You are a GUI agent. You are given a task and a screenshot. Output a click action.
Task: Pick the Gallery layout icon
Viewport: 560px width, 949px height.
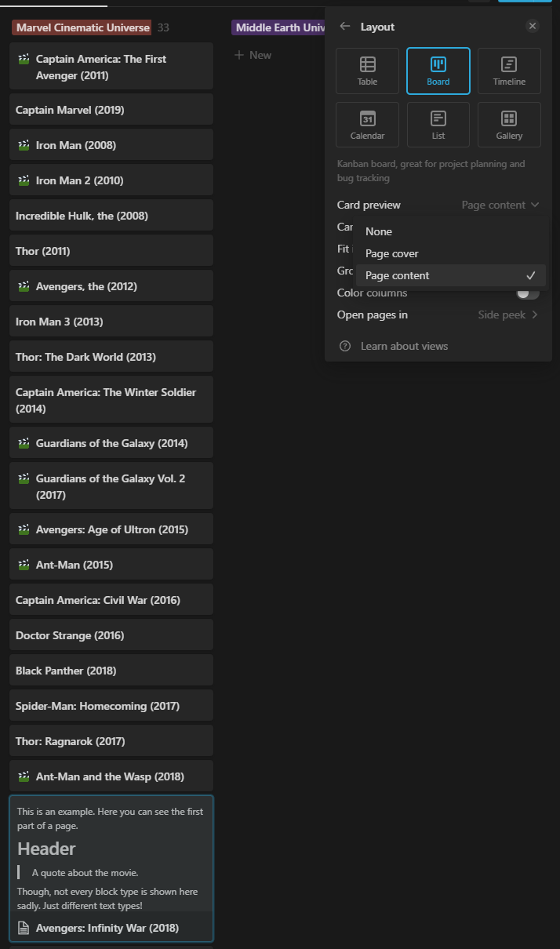click(x=509, y=118)
